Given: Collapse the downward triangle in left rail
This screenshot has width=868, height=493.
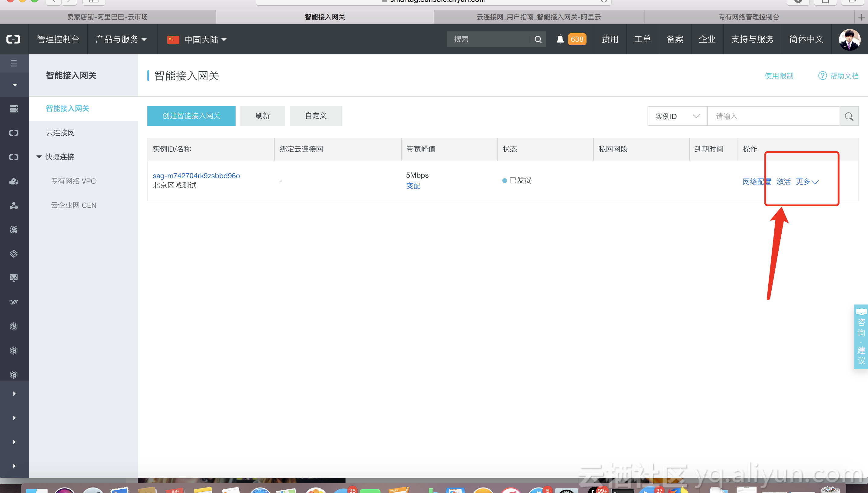Looking at the screenshot, I should (x=14, y=85).
